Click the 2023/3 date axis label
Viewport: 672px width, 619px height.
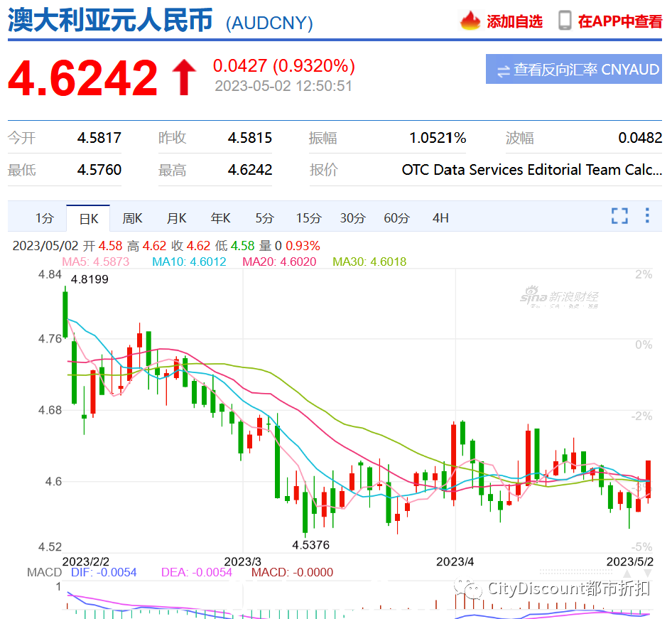[x=242, y=561]
